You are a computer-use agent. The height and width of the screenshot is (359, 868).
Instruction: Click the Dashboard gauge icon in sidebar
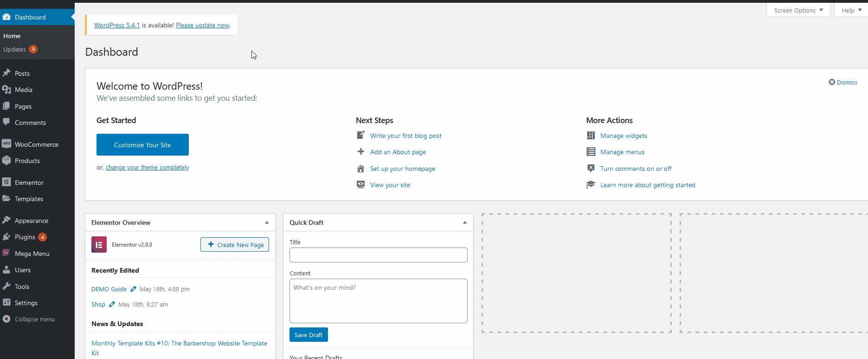pos(6,17)
